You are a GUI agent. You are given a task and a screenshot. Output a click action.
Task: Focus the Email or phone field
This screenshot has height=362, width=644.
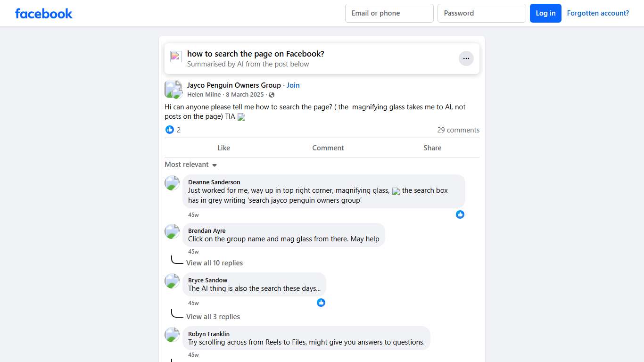(x=389, y=13)
